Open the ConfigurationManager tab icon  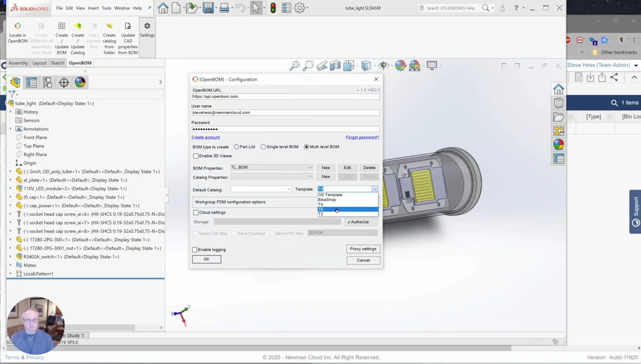[47, 82]
